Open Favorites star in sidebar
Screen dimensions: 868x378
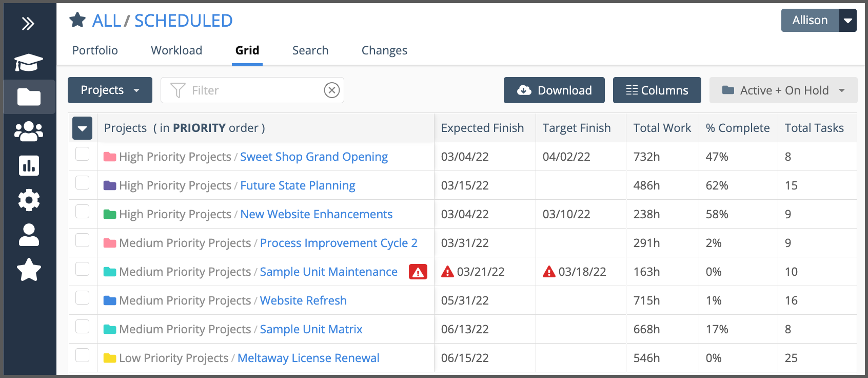29,270
